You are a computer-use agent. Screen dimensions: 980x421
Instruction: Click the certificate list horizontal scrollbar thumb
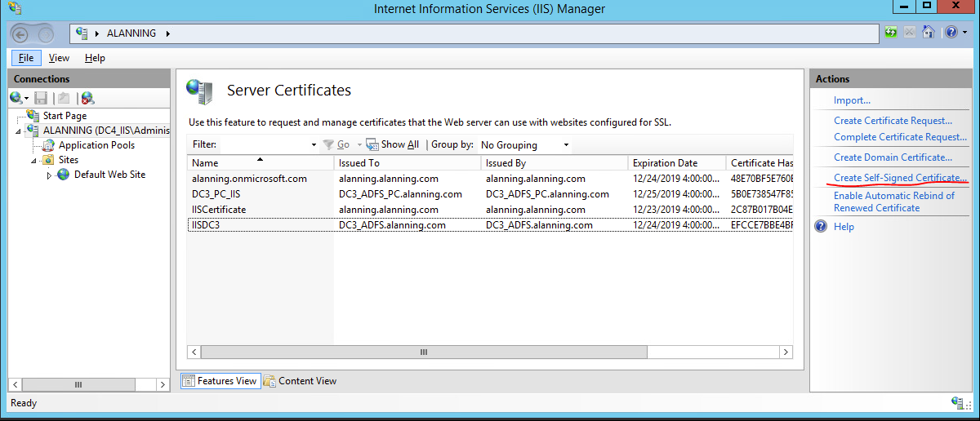click(424, 352)
